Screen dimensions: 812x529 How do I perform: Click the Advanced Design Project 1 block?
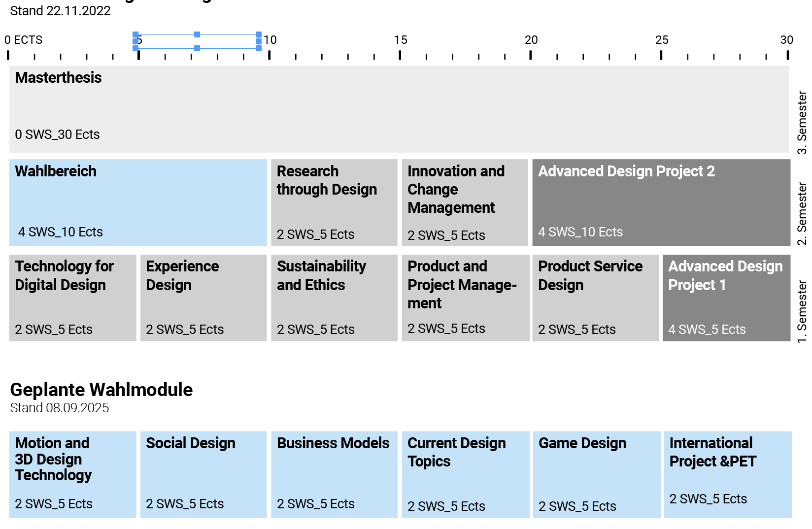click(726, 298)
